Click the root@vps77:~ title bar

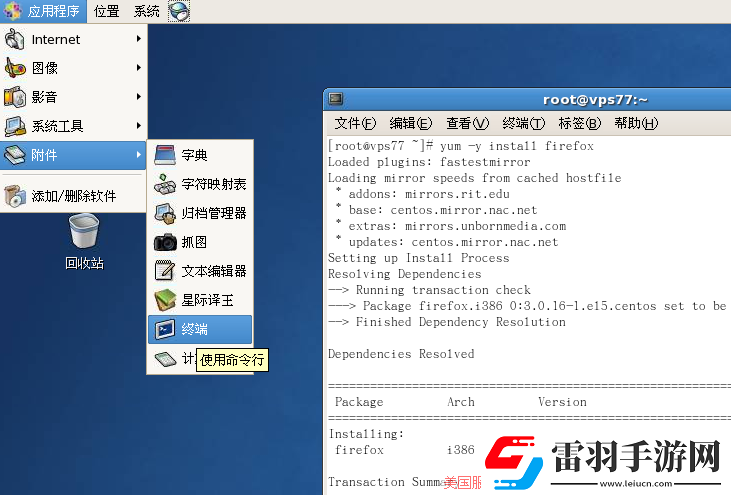click(595, 100)
